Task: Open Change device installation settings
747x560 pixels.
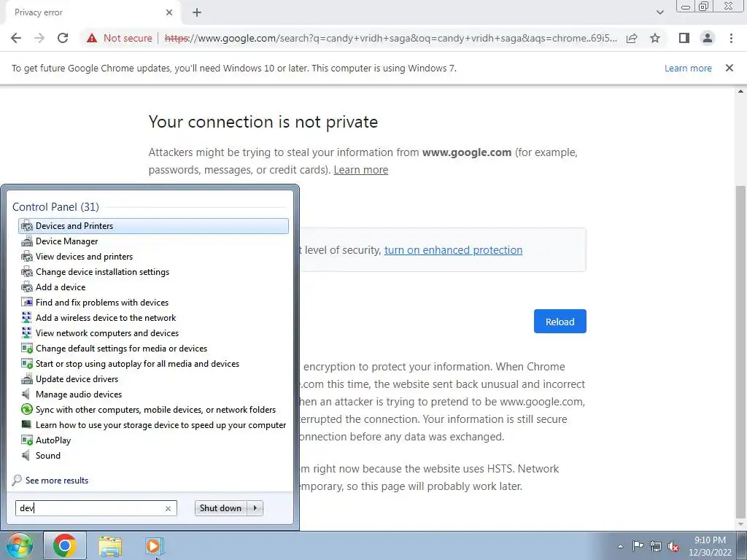Action: pyautogui.click(x=153, y=272)
